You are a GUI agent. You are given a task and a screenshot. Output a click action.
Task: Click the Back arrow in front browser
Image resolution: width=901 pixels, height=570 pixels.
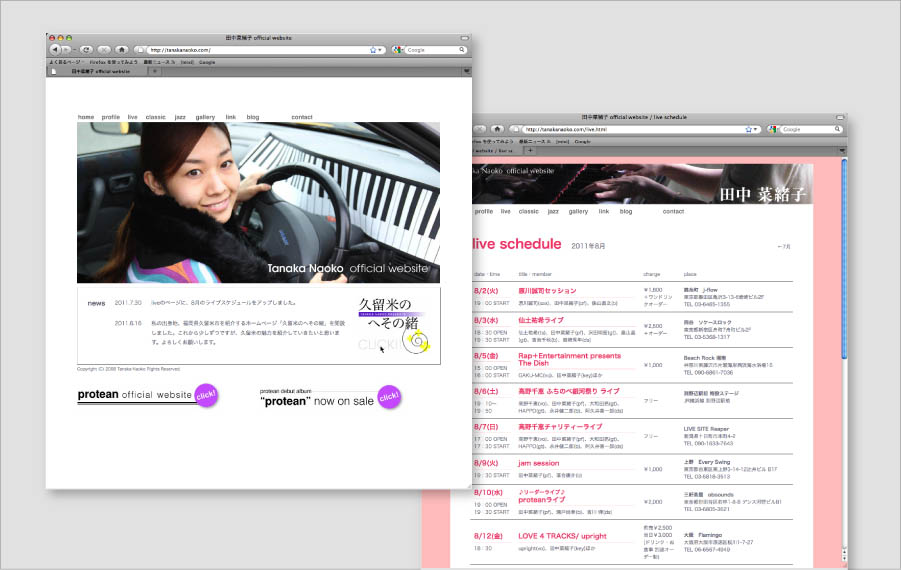pos(55,50)
